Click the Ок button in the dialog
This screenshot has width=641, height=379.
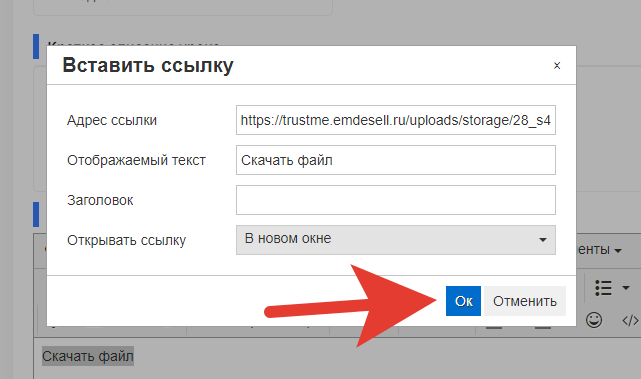tap(463, 301)
